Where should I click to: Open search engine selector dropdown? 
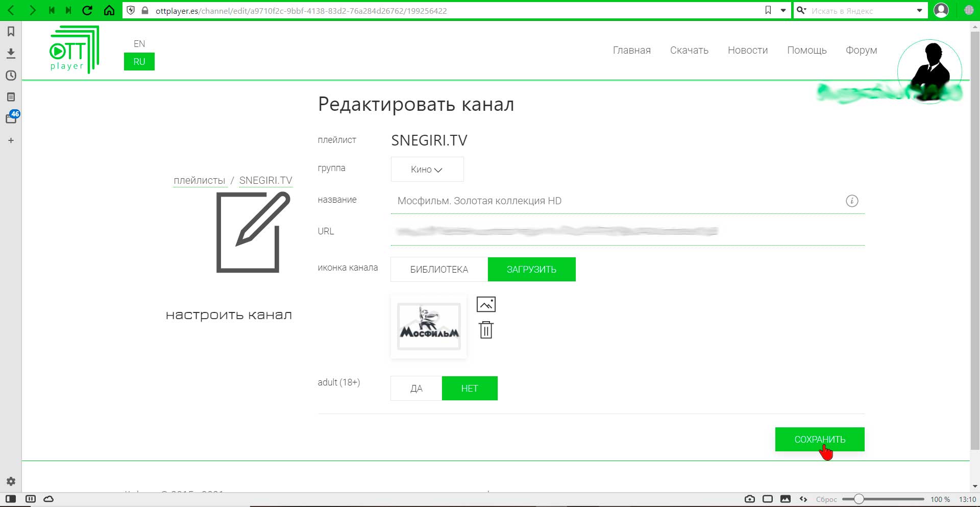(x=801, y=10)
